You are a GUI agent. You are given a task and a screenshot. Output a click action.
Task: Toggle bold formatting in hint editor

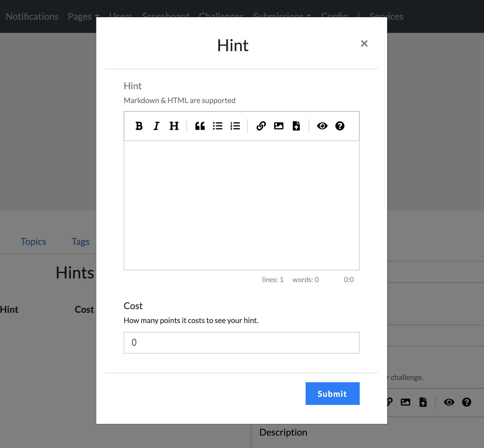pos(139,126)
